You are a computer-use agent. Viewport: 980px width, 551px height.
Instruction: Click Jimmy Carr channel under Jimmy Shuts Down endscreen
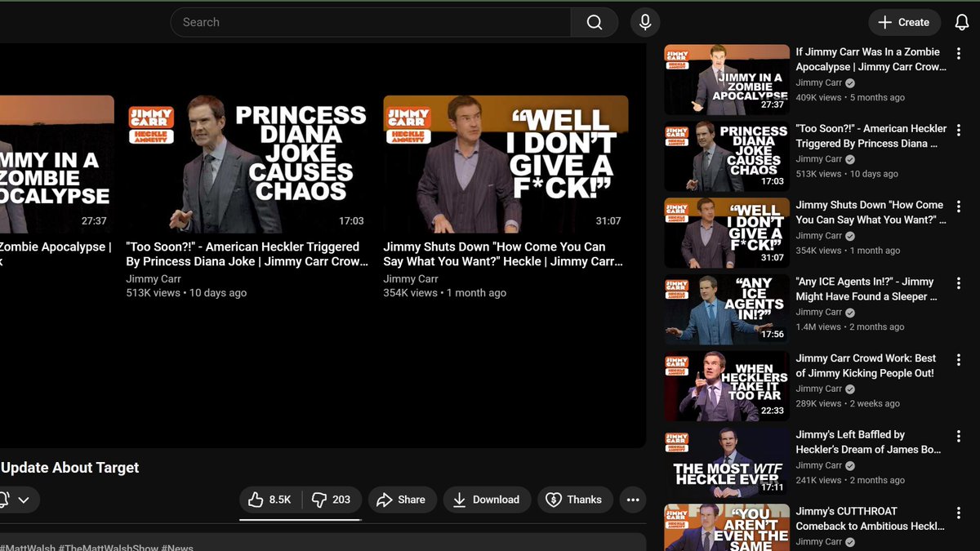[x=411, y=278]
